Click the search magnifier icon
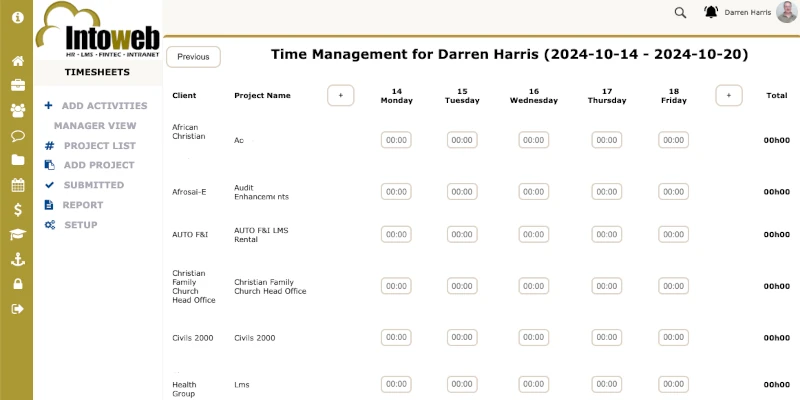The image size is (800, 400). [x=680, y=13]
